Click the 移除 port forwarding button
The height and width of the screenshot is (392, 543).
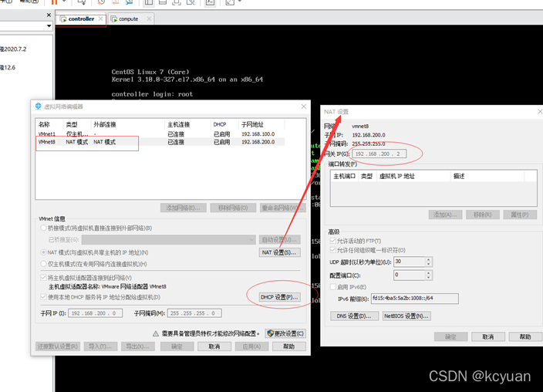tap(483, 215)
